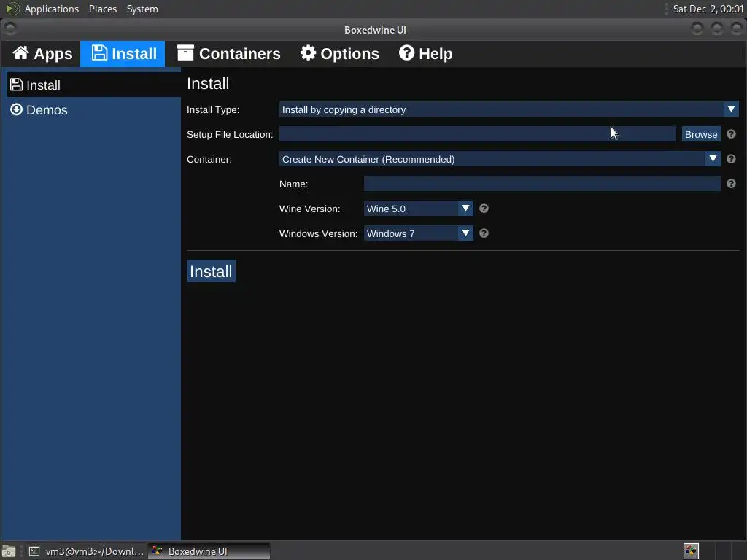Viewport: 747px width, 560px height.
Task: Open the System menu in top panel
Action: [x=142, y=9]
